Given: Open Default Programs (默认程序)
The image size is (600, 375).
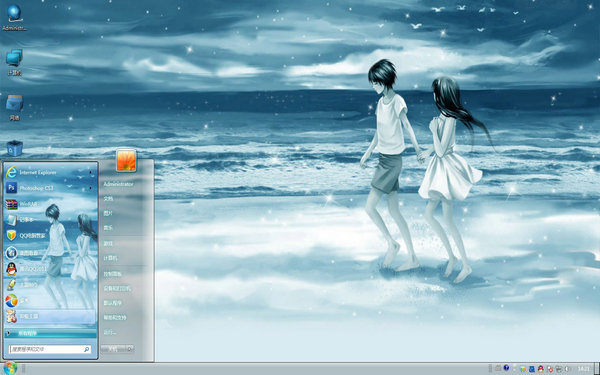Looking at the screenshot, I should click(x=112, y=303).
